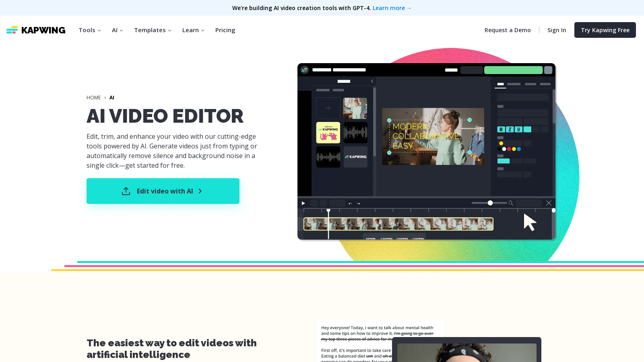Click the Bold B icon in mockup
Screen dimensions: 644x362
[501, 130]
